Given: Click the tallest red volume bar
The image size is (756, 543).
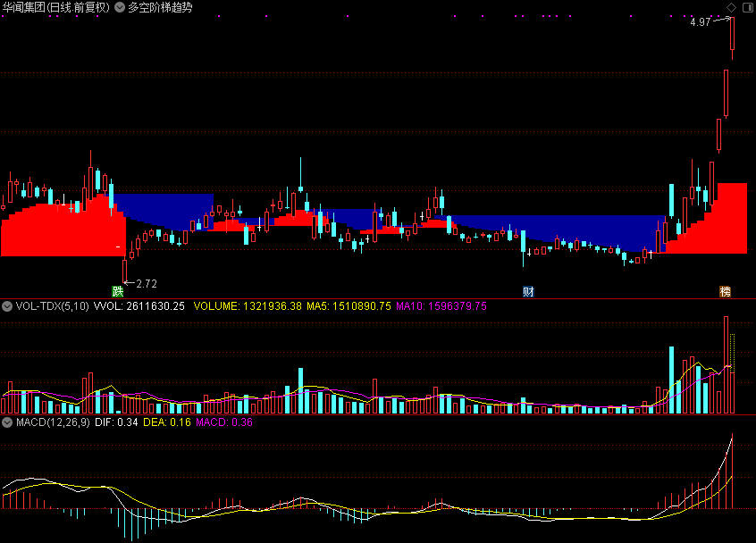Looking at the screenshot, I should click(x=727, y=365).
